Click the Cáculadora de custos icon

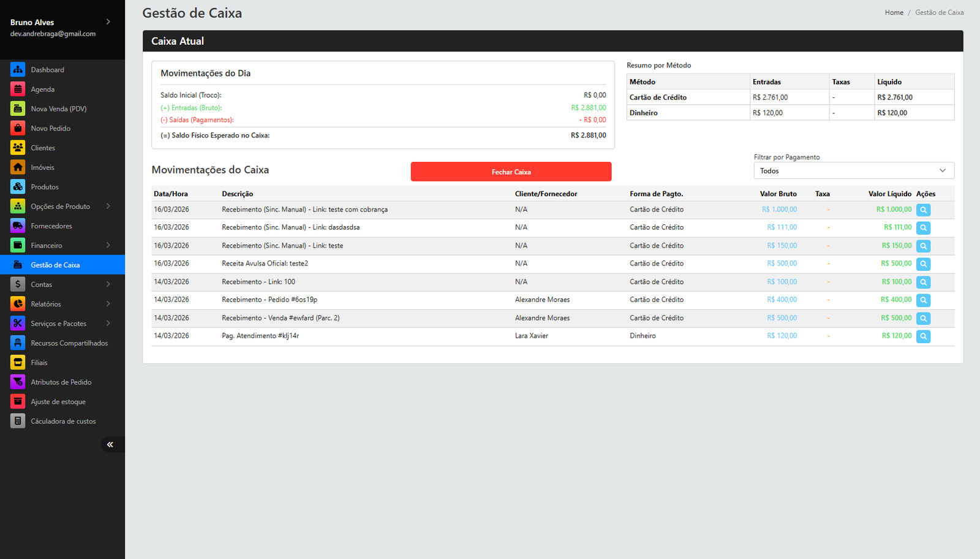(18, 421)
